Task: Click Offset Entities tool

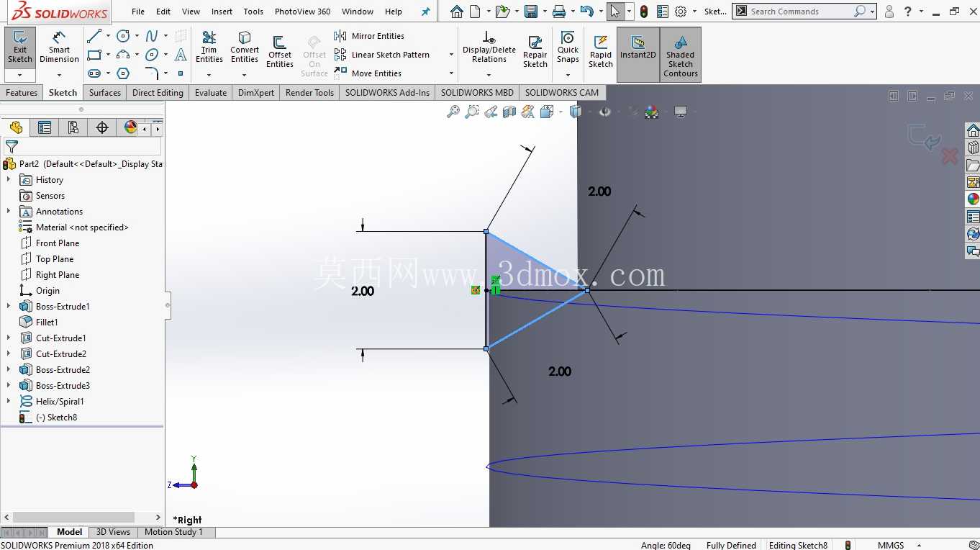Action: point(280,52)
